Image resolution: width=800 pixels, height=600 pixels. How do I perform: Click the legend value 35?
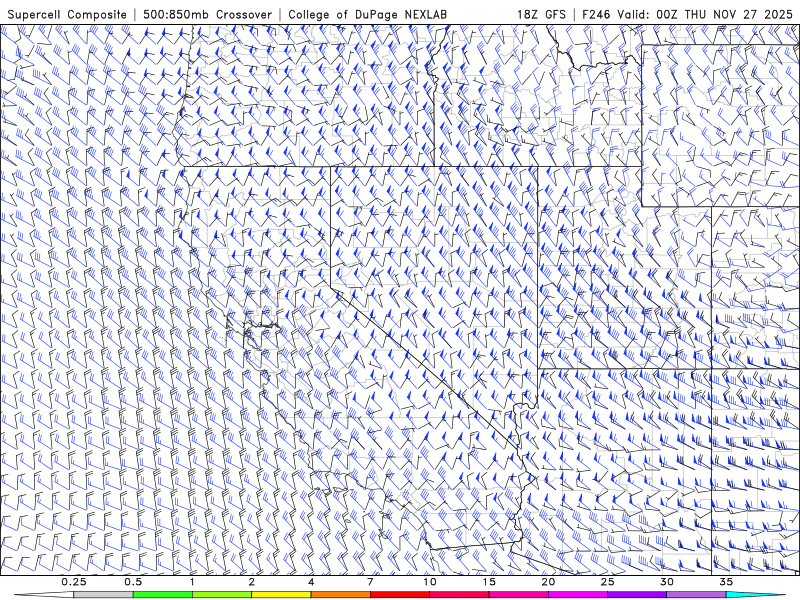[726, 582]
